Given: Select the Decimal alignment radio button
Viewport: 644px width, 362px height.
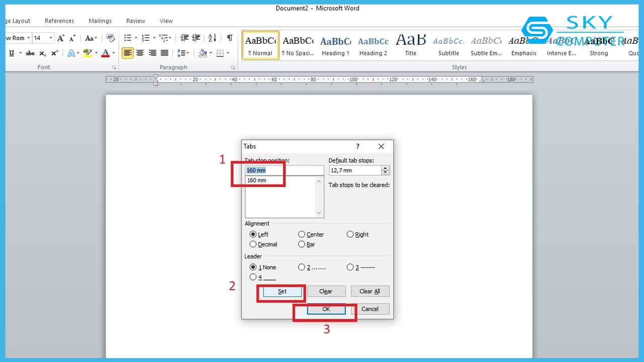Looking at the screenshot, I should [253, 244].
